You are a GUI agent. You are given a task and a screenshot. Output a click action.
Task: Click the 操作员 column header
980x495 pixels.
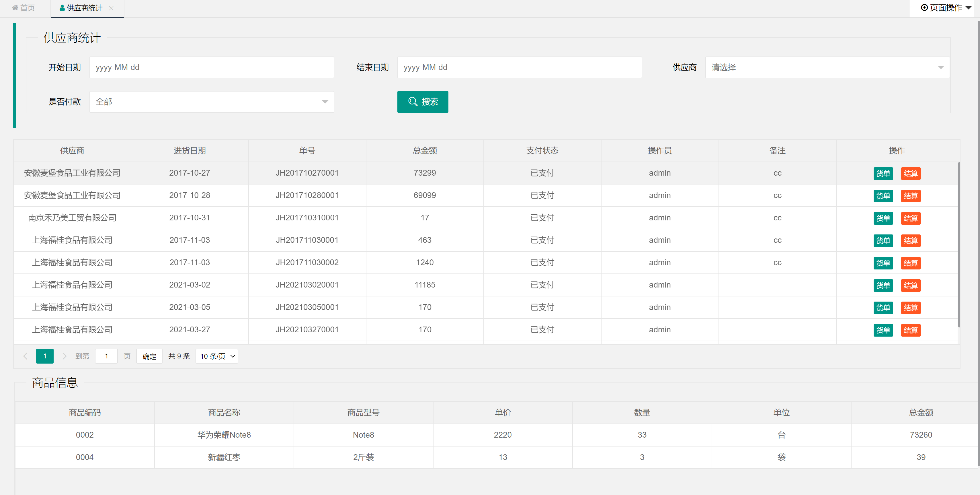click(660, 150)
